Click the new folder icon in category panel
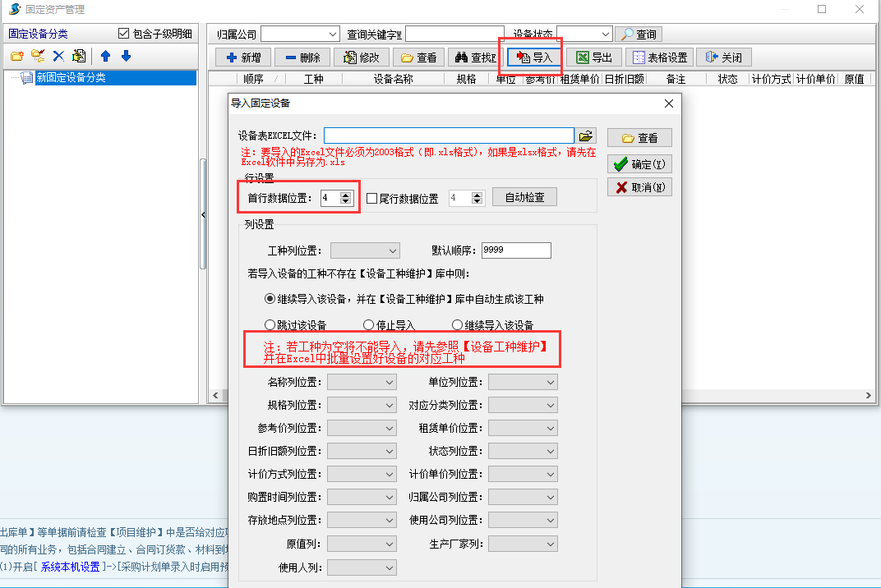The image size is (881, 588). pos(16,57)
